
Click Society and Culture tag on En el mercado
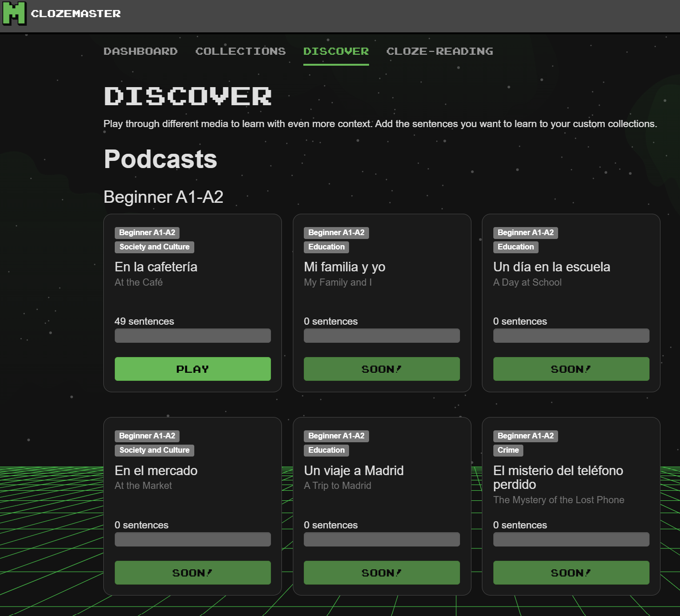(154, 450)
